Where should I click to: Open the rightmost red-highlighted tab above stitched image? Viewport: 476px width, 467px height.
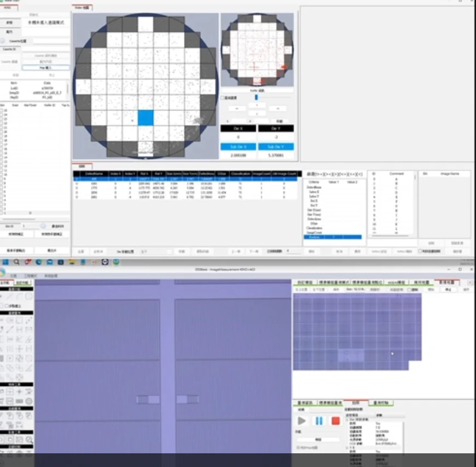[448, 282]
